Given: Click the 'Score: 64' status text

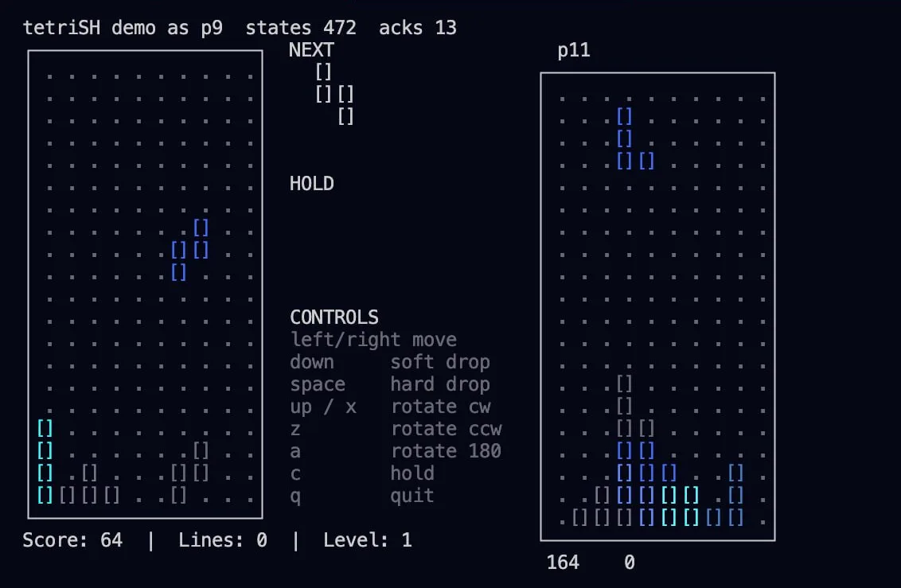Looking at the screenshot, I should tap(72, 539).
